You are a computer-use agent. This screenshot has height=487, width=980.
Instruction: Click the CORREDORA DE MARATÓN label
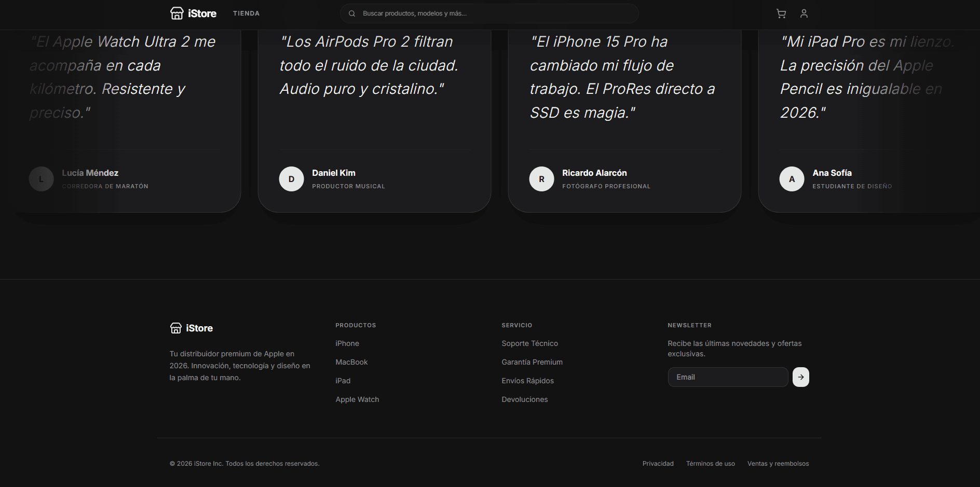tap(105, 186)
